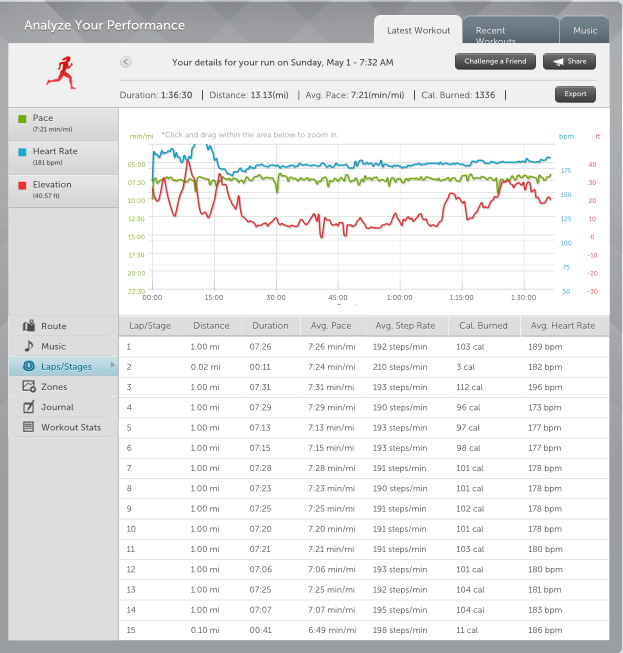Click the Cal. Burned column header
Viewport: 623px width, 653px height.
pyautogui.click(x=483, y=326)
